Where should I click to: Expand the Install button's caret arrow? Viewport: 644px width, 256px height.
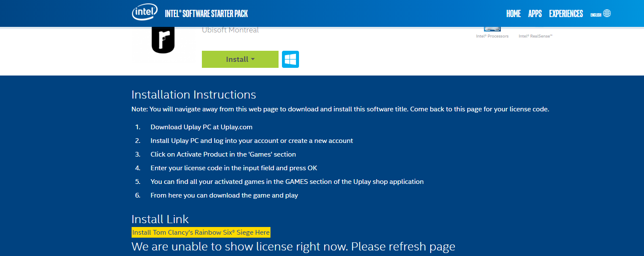pos(253,59)
